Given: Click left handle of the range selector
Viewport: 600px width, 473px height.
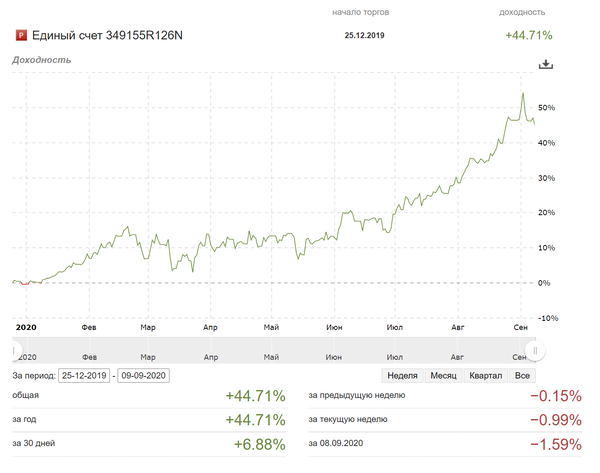Looking at the screenshot, I should [14, 351].
